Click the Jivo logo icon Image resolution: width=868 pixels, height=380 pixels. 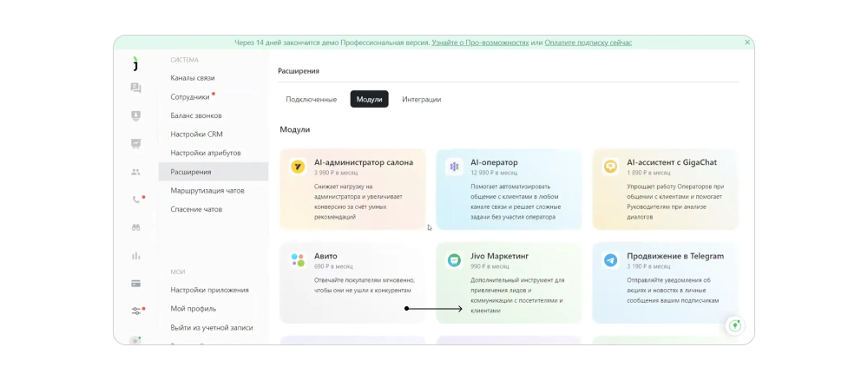135,63
